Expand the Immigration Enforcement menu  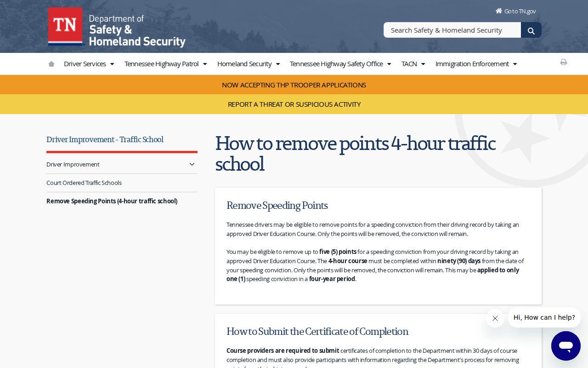(x=476, y=64)
